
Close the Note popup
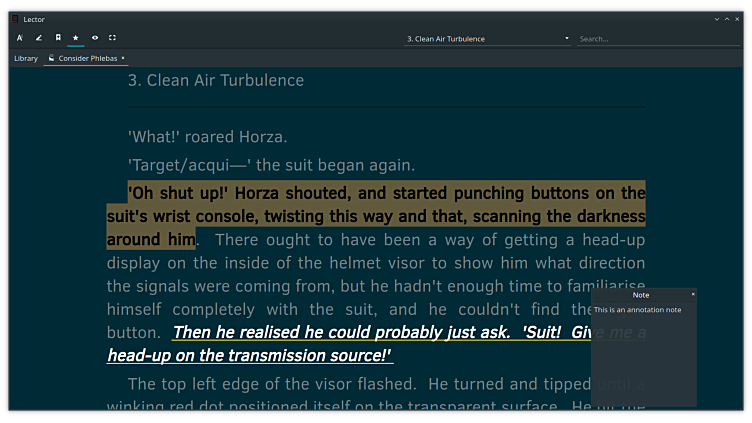(x=692, y=294)
